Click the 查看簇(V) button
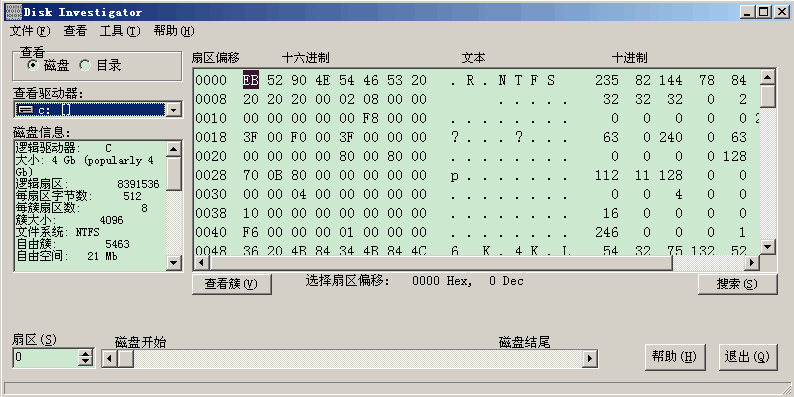Viewport: 794px width, 397px height. coord(231,284)
